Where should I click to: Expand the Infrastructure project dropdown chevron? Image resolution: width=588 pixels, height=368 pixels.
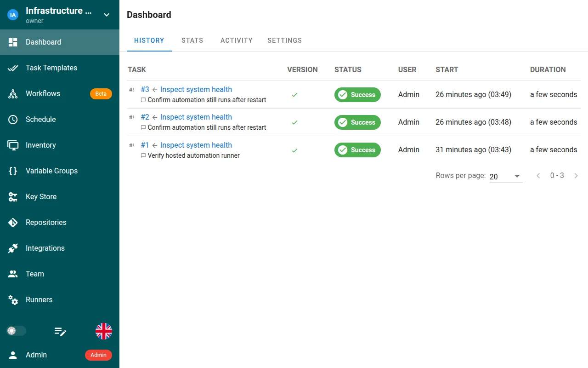[x=107, y=15]
